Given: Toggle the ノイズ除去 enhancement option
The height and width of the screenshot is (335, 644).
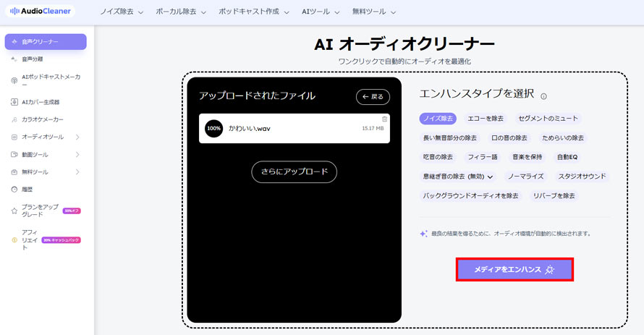Looking at the screenshot, I should [x=438, y=118].
